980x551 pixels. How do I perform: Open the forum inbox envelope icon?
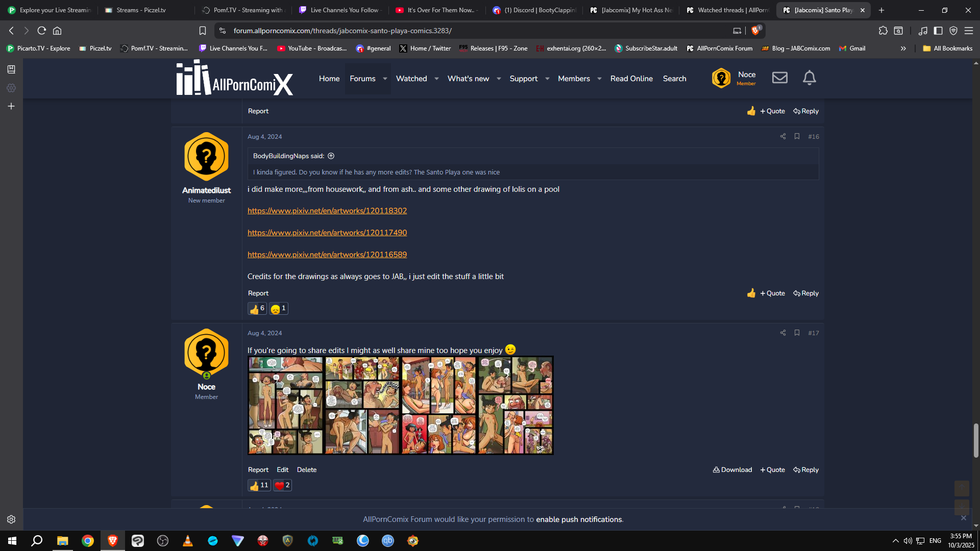(x=780, y=78)
